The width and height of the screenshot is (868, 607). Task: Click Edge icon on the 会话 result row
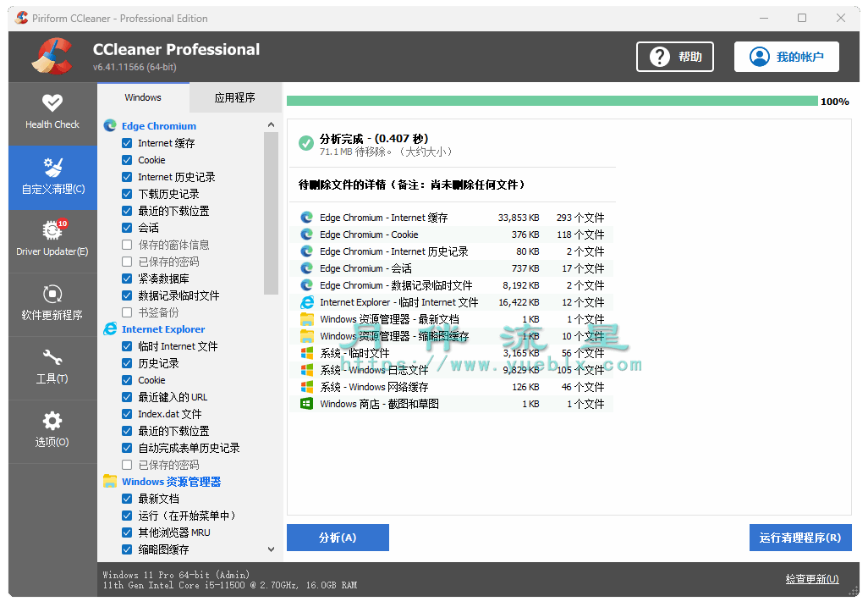click(x=307, y=268)
